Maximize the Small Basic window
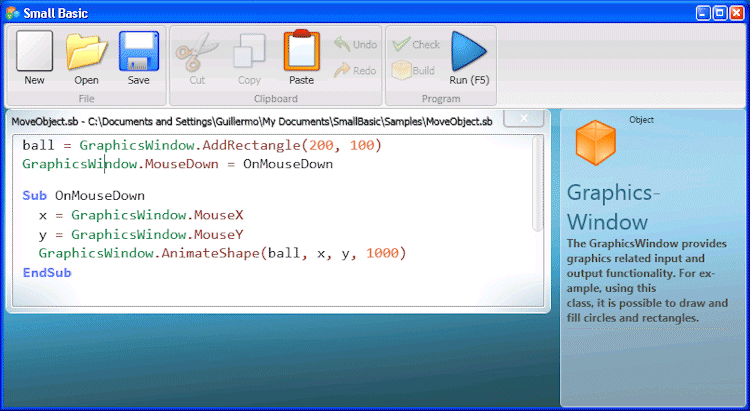750x411 pixels. coord(719,13)
